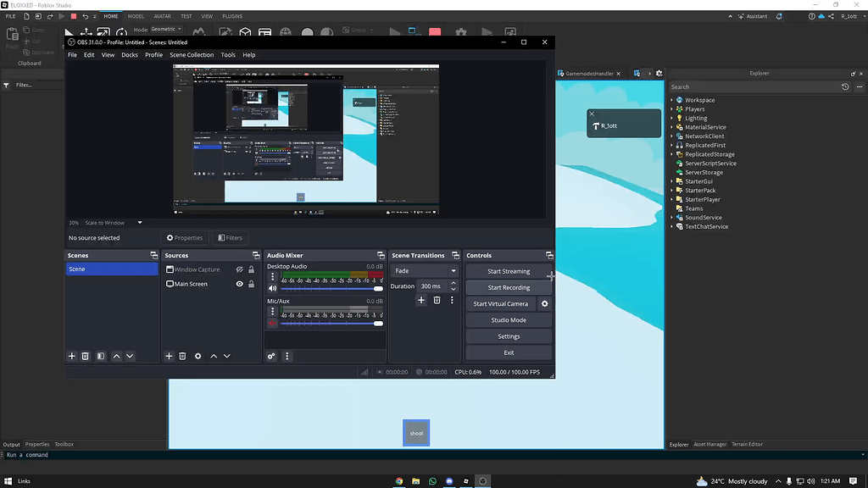Open advanced audio properties gear in Audio Mixer
The width and height of the screenshot is (868, 488).
click(x=271, y=356)
